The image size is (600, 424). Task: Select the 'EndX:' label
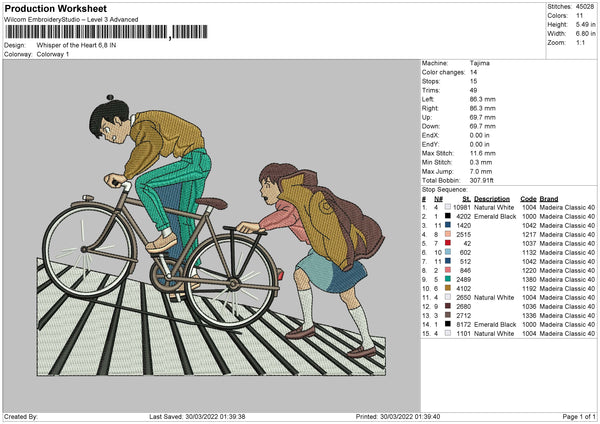pyautogui.click(x=430, y=135)
